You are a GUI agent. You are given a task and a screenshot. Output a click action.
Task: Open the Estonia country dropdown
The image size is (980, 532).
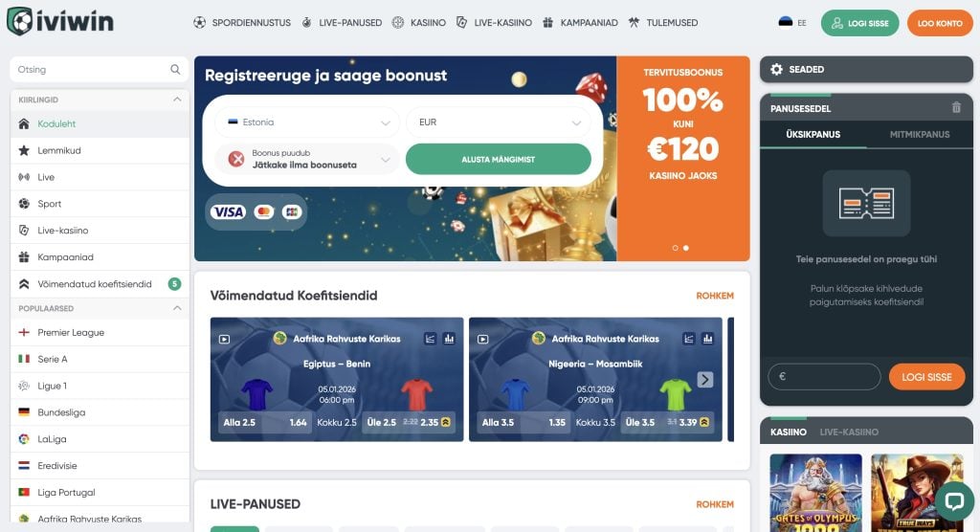[307, 122]
